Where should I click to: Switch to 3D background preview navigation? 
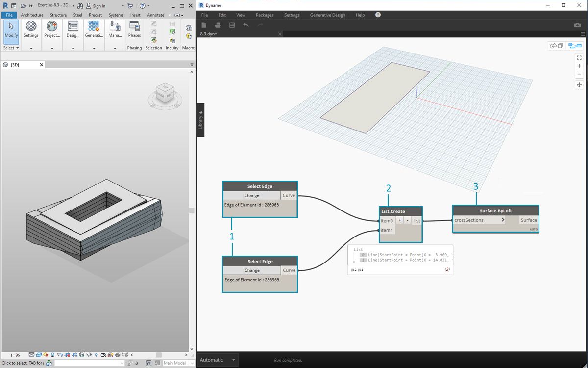pyautogui.click(x=556, y=46)
